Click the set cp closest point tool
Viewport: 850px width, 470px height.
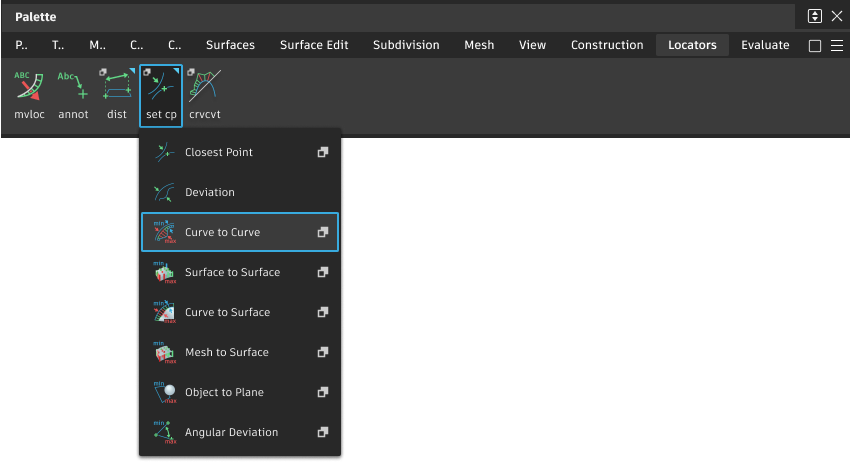tap(161, 94)
